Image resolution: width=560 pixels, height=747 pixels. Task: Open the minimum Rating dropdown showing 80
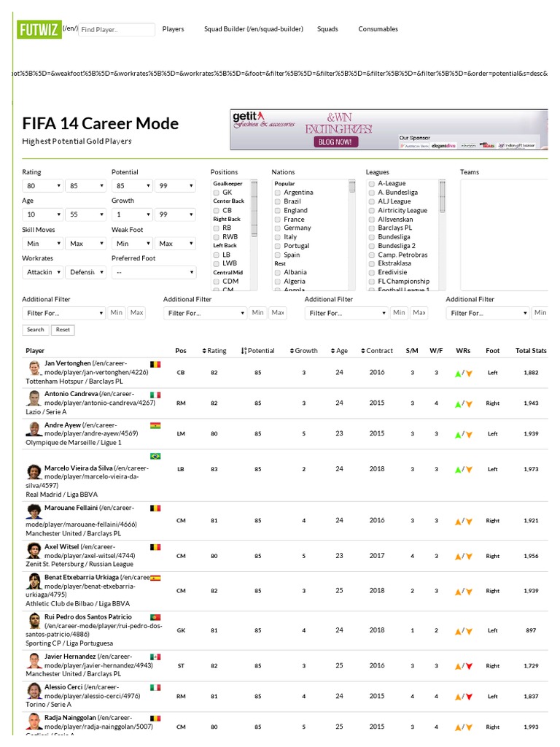tap(42, 186)
